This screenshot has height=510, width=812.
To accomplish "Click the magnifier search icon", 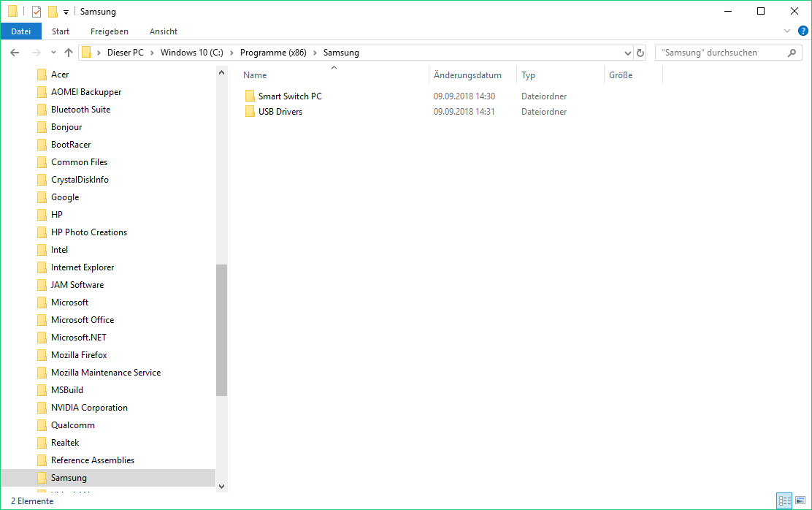I will point(792,53).
